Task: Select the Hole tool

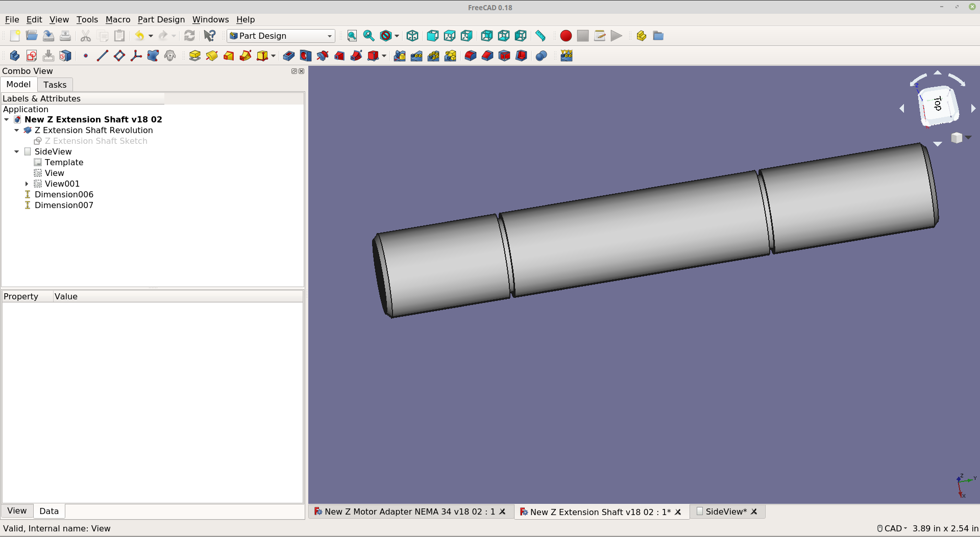Action: 306,56
